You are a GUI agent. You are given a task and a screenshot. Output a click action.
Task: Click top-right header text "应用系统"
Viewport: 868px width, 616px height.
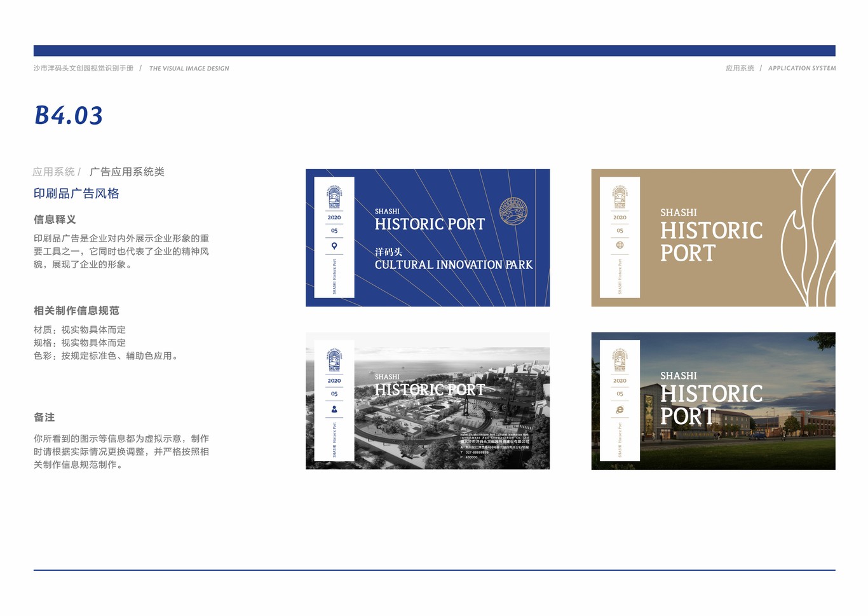[x=740, y=68]
